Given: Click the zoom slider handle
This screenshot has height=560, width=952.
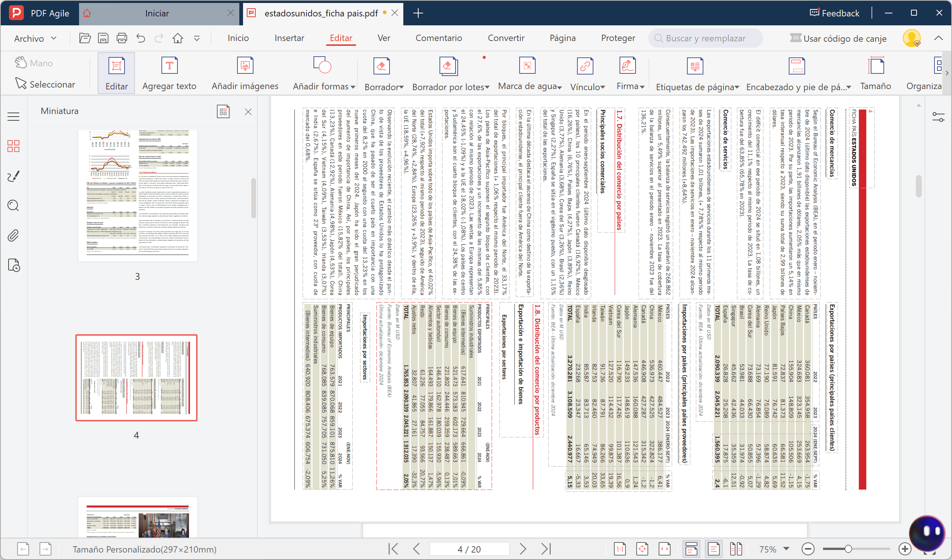Looking at the screenshot, I should pos(848,549).
